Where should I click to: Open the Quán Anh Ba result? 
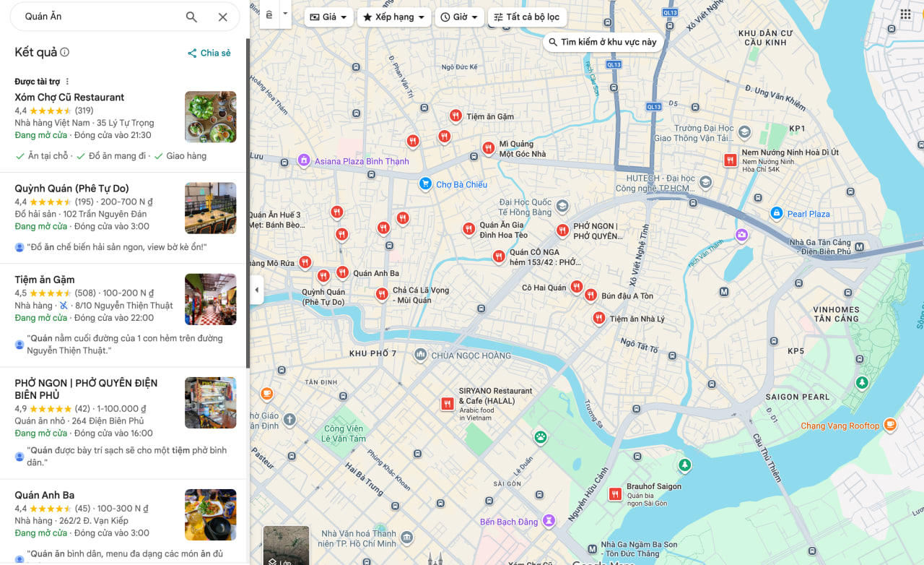point(124,522)
